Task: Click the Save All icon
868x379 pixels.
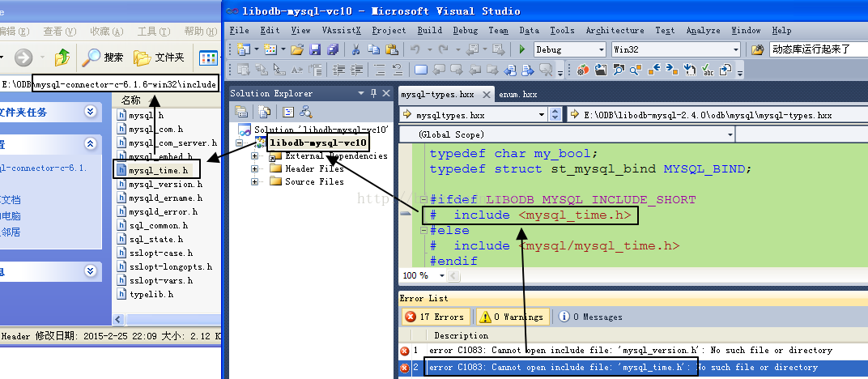Action: [333, 49]
